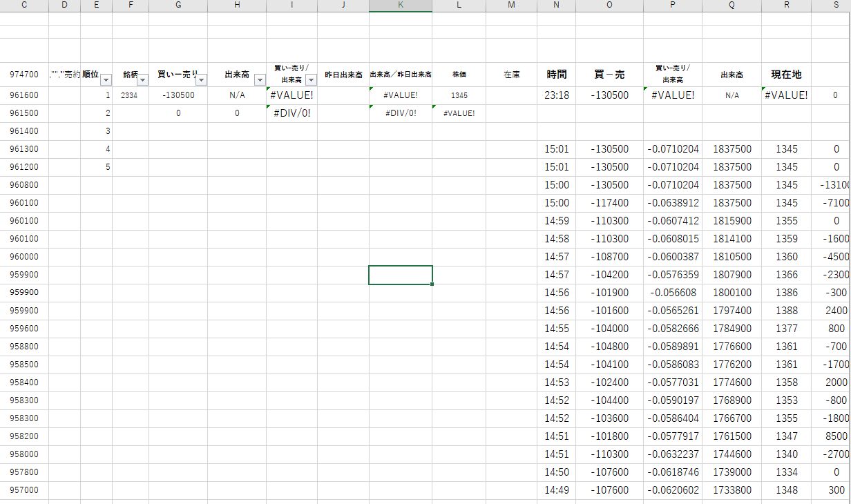Open the 銘柄 column filter dropdown
This screenshot has width=851, height=504.
tap(142, 80)
